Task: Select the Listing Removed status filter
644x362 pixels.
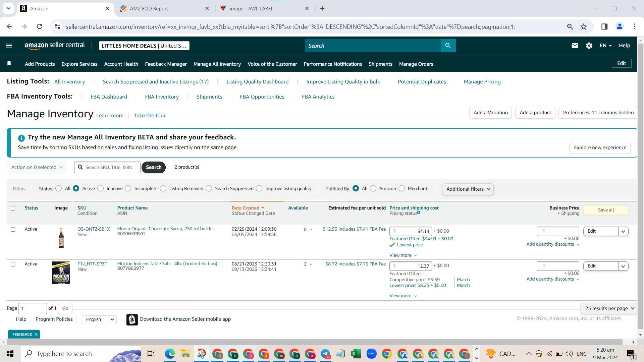Action: (x=163, y=188)
